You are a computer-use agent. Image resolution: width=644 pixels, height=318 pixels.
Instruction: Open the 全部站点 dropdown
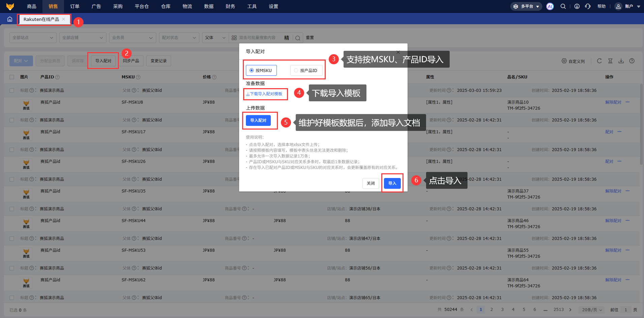point(33,38)
